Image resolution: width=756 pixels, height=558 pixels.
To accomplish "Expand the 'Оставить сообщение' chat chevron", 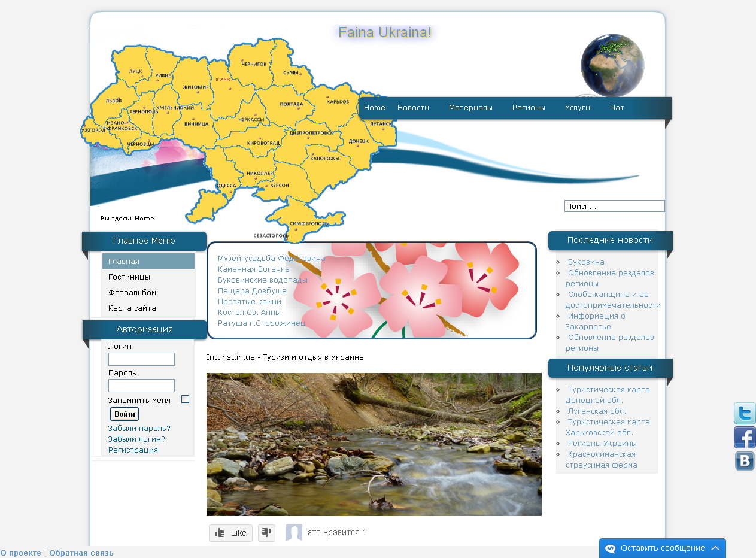I will [x=715, y=548].
